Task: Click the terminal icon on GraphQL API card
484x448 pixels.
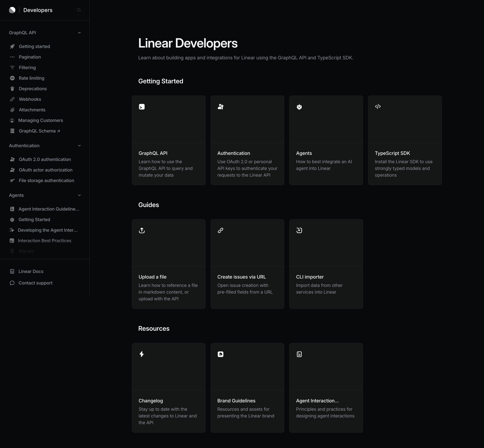Action: tap(142, 107)
